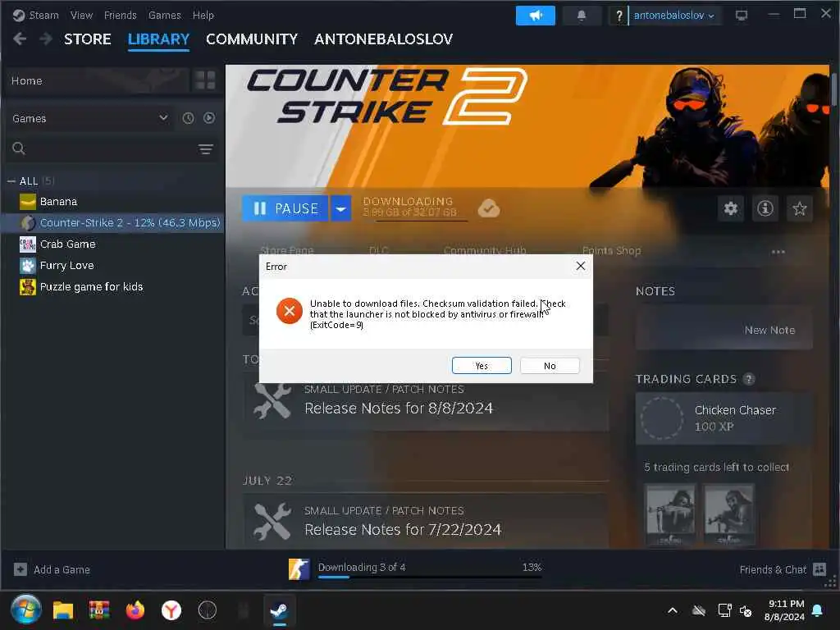This screenshot has height=630, width=840.
Task: Click the Add a Game plus icon
Action: [21, 569]
